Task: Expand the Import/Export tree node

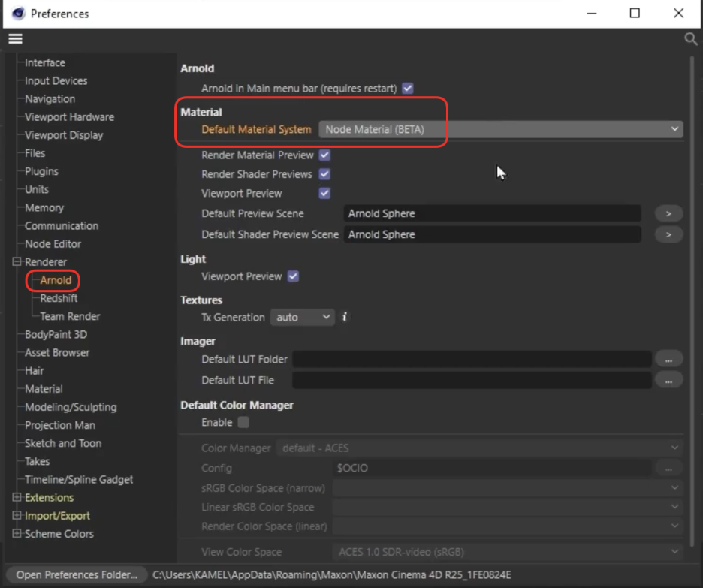Action: click(17, 516)
